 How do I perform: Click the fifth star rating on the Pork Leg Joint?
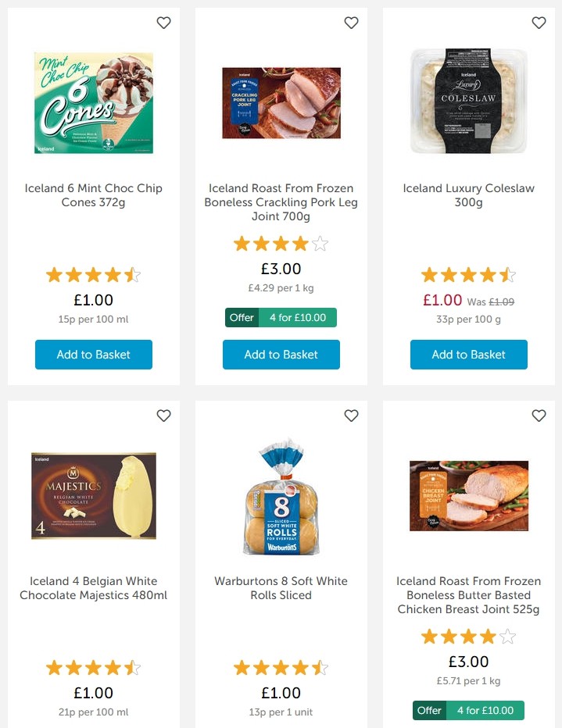point(320,243)
